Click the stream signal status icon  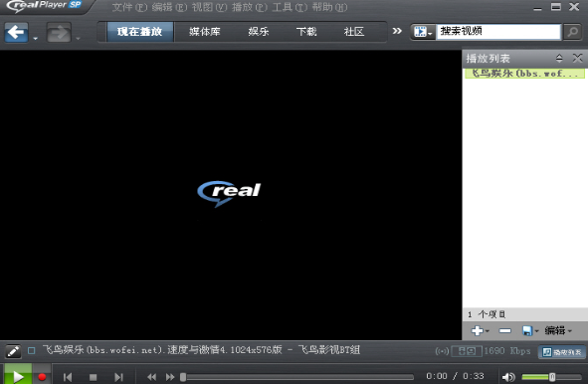(442, 351)
